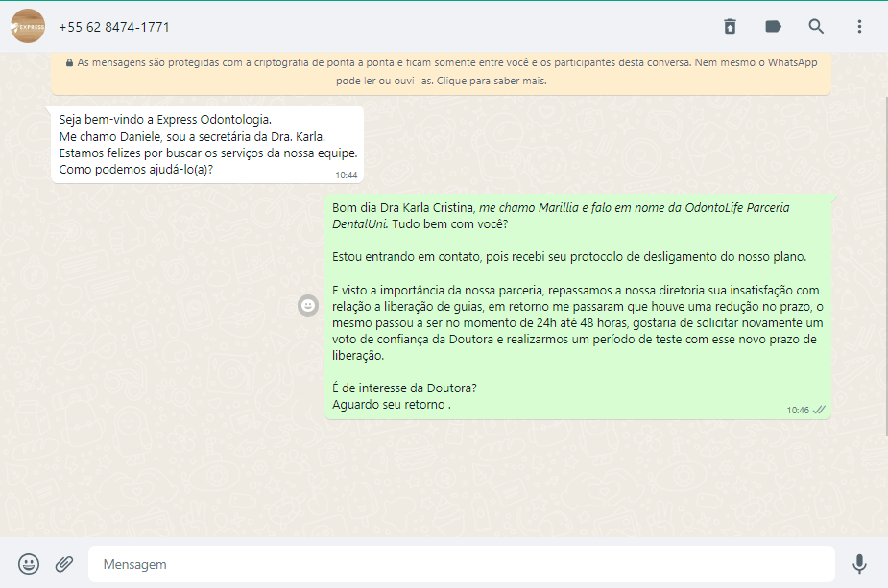The image size is (888, 588).
Task: Click the phone number +55 62 8474-1771
Action: pos(114,27)
